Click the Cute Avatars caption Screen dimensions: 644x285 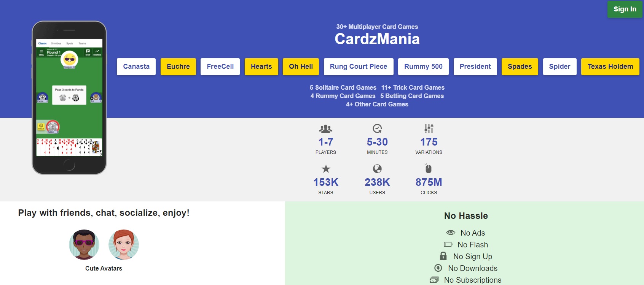104,268
